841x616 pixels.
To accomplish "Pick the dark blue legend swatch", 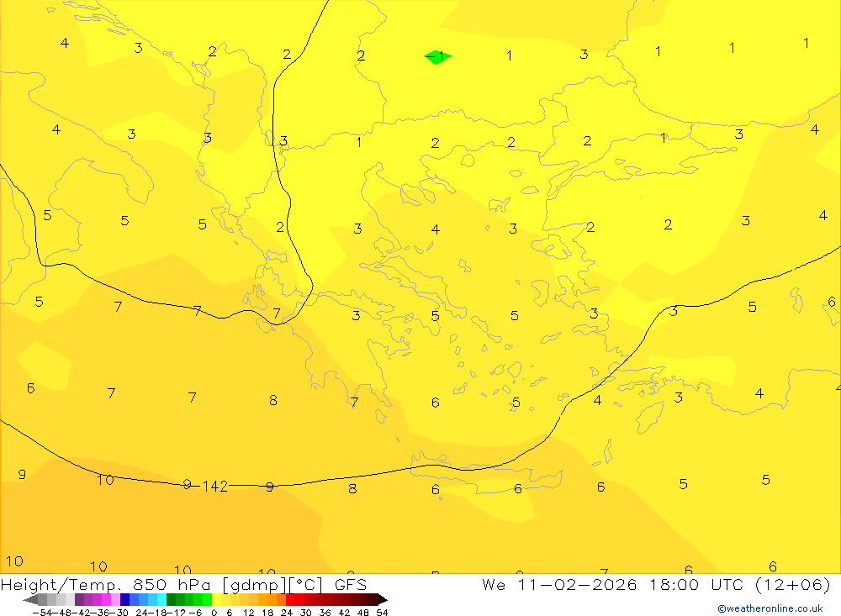I will tap(124, 600).
